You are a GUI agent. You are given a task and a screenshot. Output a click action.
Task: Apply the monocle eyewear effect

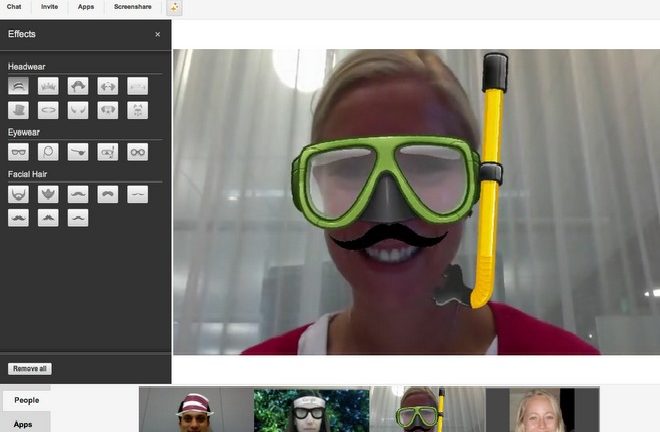(48, 152)
